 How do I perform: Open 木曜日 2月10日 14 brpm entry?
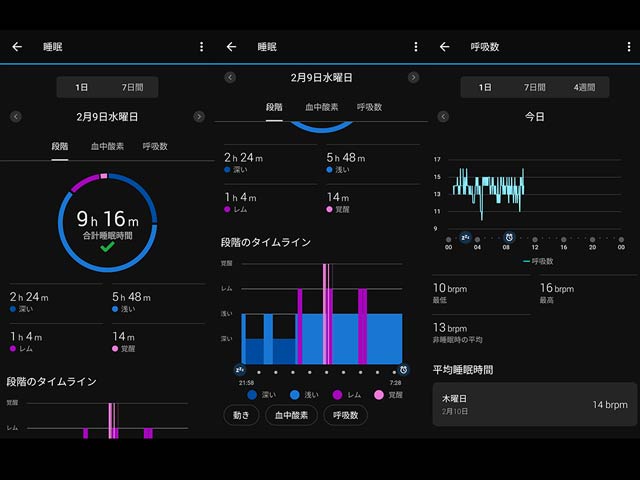(x=535, y=404)
